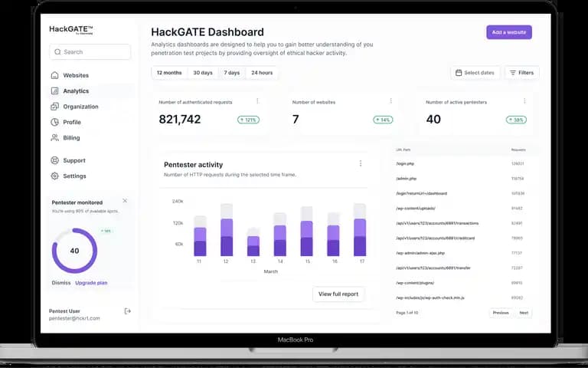Click the pentester@hckrt.com email text
Screen dimensions: 588x368
point(74,318)
